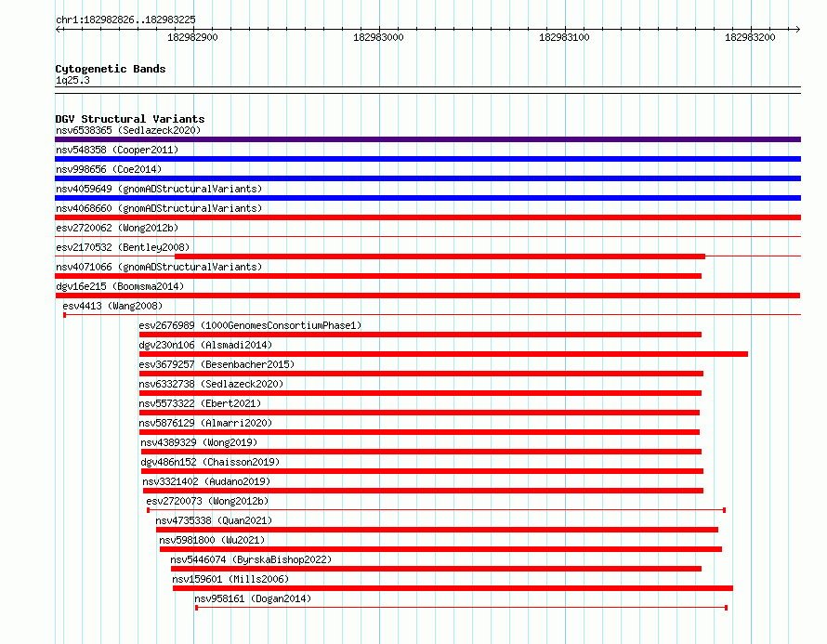
Task: Click ruler coordinate 182983100
Action: [564, 37]
